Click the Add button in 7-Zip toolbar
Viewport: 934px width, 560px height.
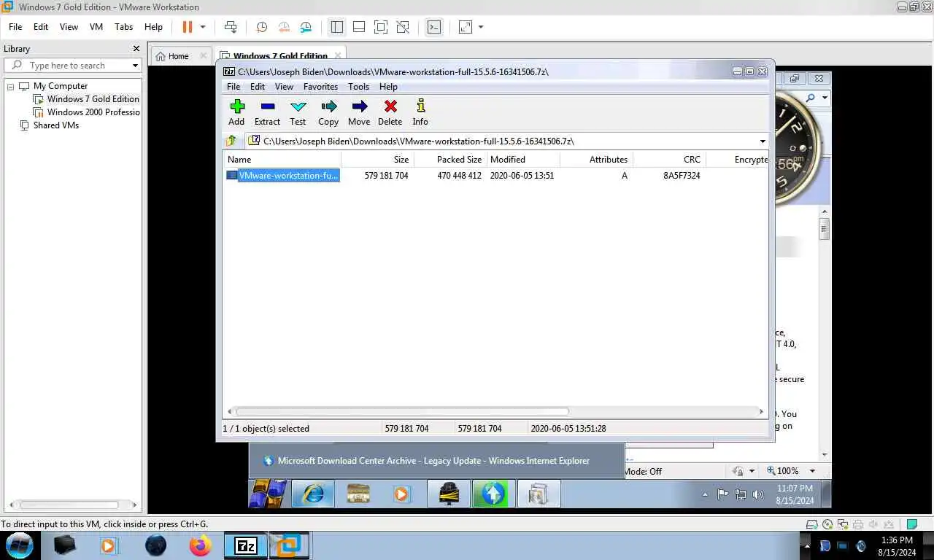pos(236,113)
